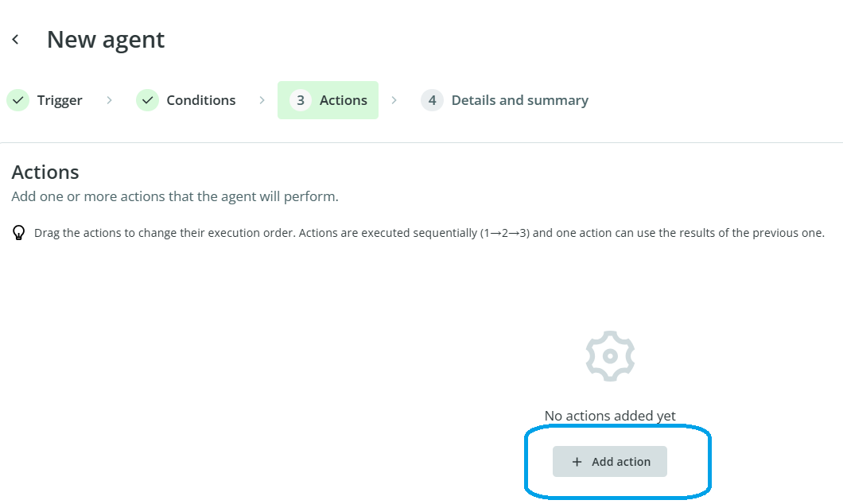The image size is (843, 504).
Task: Click the gear icon in empty state
Action: tap(610, 355)
